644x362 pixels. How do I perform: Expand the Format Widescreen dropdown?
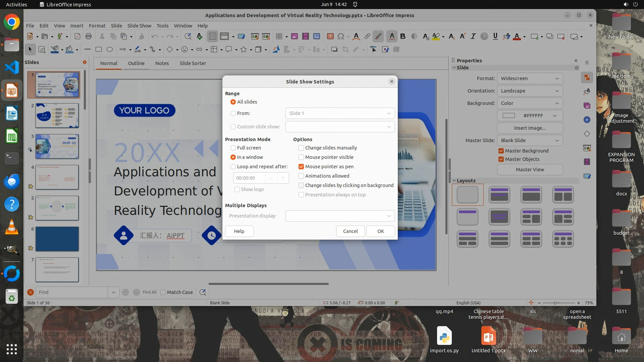[530, 78]
